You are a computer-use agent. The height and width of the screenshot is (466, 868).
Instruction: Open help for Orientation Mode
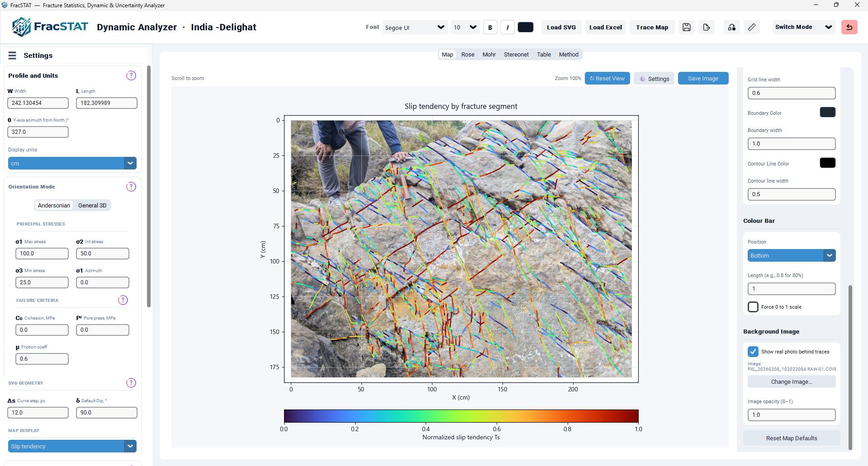click(131, 187)
